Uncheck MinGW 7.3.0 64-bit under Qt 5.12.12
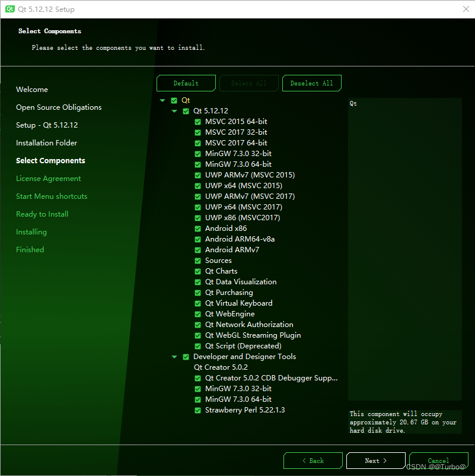 click(x=197, y=164)
